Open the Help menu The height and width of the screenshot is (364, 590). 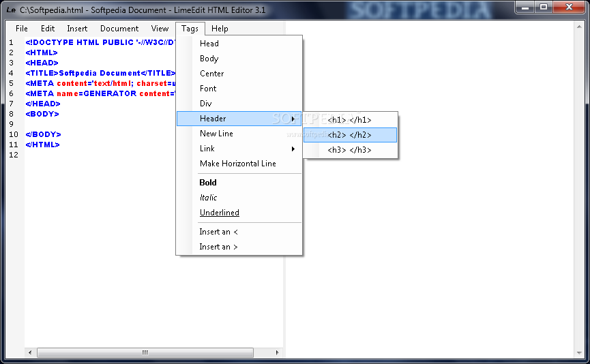220,29
